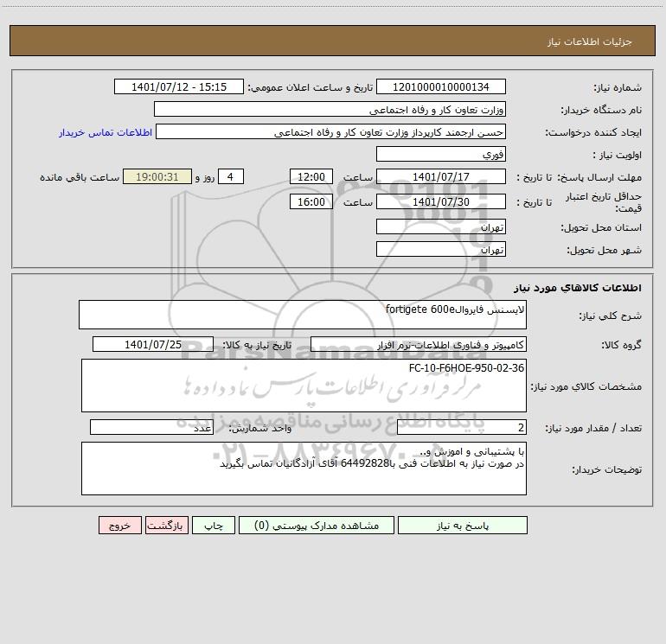Viewport: 666px width, 644px height.
Task: Click the announcement date field 1401/07/12 - 15:15
Action: point(179,86)
